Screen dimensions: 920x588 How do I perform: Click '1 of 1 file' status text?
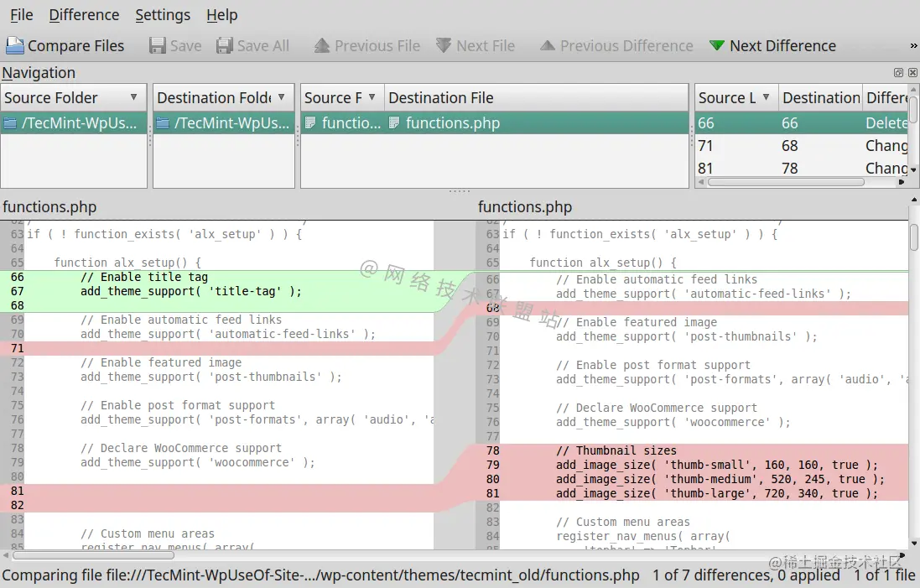coord(884,575)
